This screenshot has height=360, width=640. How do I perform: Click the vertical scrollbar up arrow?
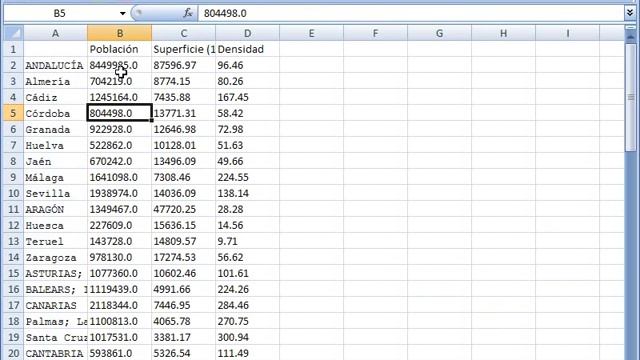point(631,37)
